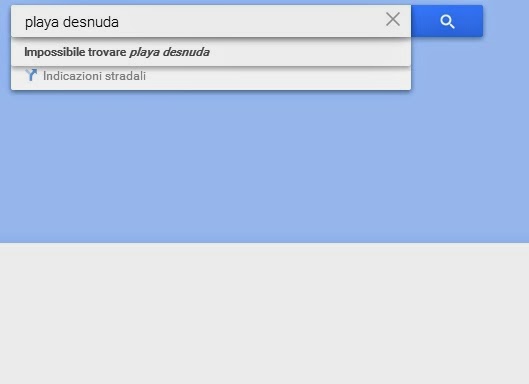Image resolution: width=529 pixels, height=384 pixels.
Task: Clear the search text with the X icon
Action: tap(393, 20)
